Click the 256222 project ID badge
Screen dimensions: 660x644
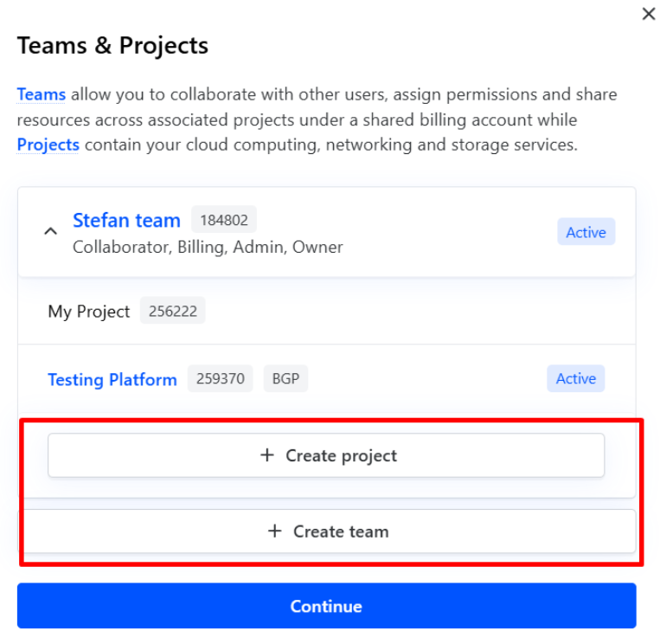click(173, 311)
